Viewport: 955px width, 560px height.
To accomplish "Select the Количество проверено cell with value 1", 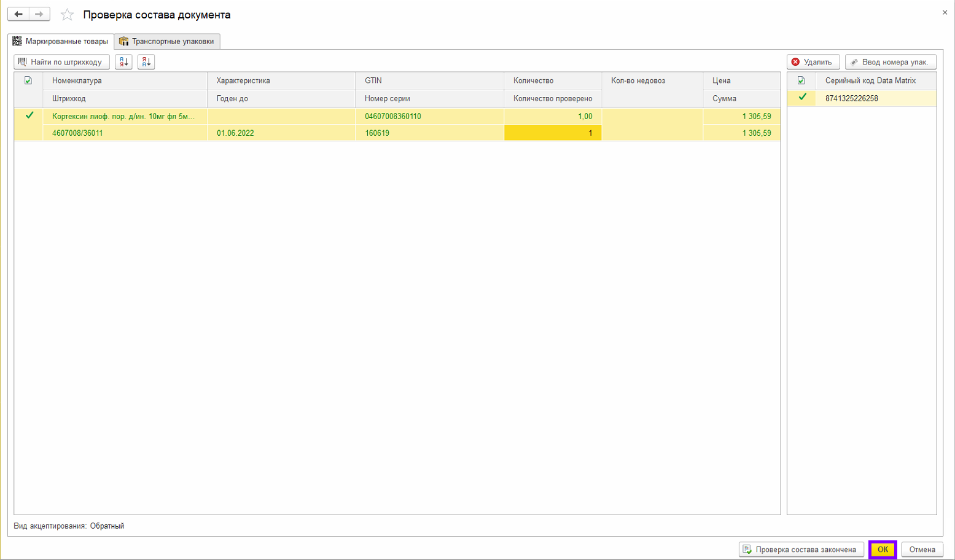I will point(552,133).
